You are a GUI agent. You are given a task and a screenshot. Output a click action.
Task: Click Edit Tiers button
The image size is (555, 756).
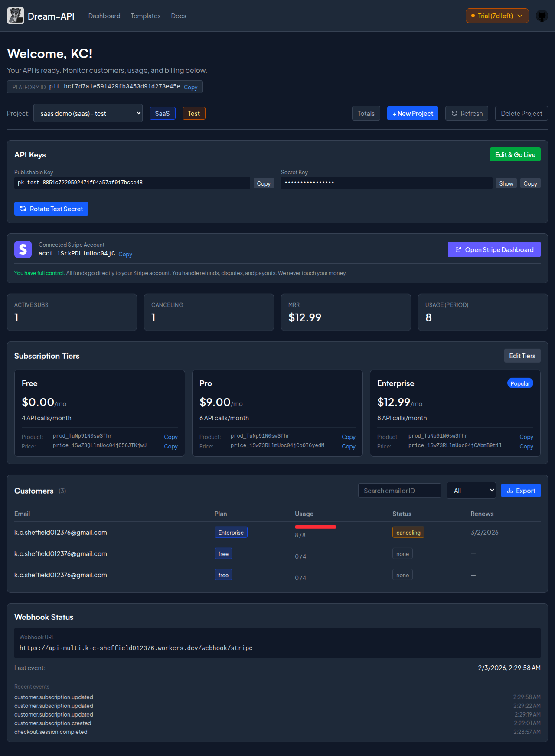(522, 356)
